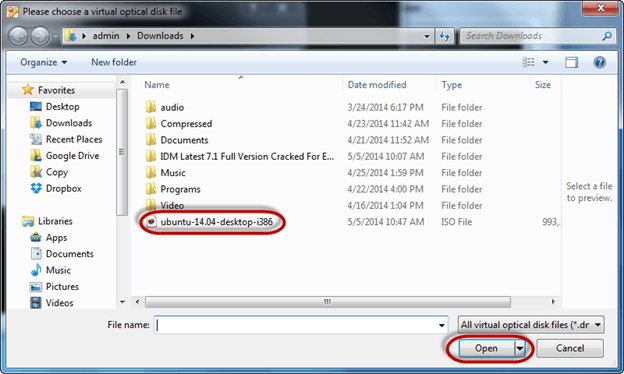Select the Documents folder in file list
The image size is (624, 374).
pyautogui.click(x=184, y=140)
